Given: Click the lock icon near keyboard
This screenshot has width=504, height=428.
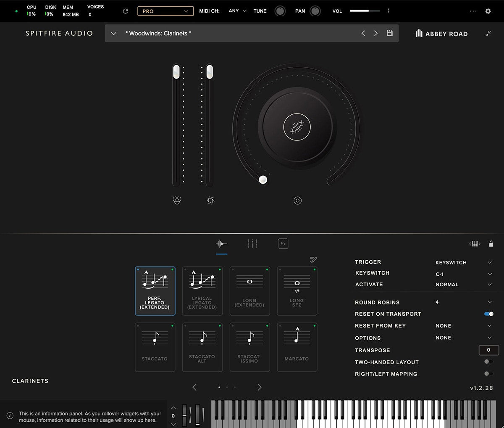Looking at the screenshot, I should (x=491, y=244).
